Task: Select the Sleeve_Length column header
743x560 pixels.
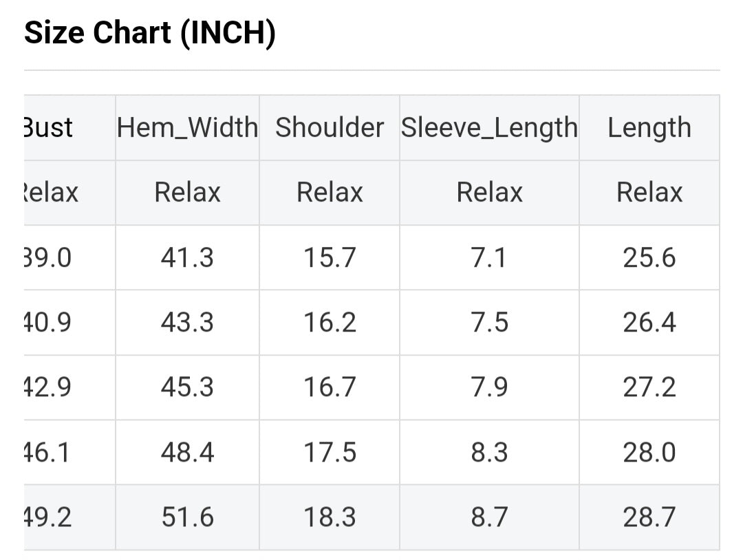Action: [489, 128]
